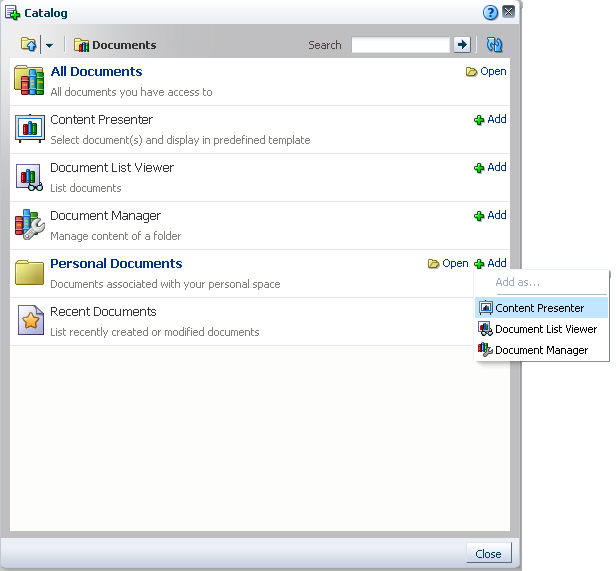This screenshot has width=616, height=571.
Task: Close the Catalog dialog with X icon
Action: [508, 12]
